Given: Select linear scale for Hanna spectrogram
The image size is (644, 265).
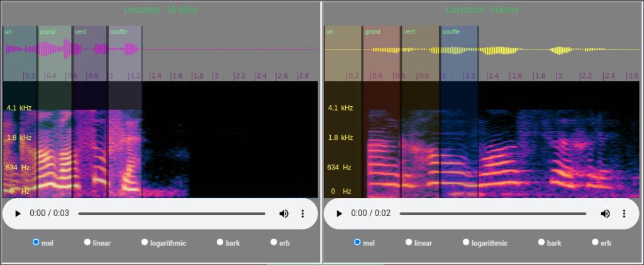Looking at the screenshot, I should [409, 242].
